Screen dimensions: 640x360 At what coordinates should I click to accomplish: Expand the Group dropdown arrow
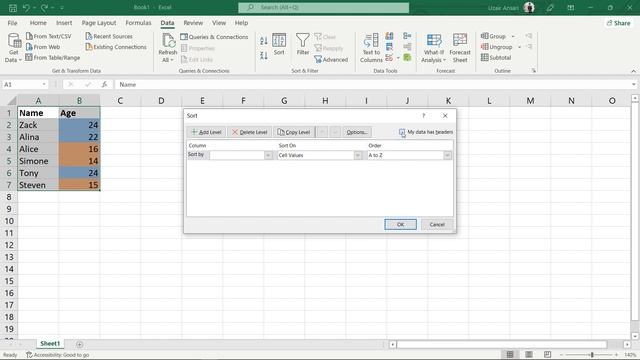pos(513,36)
